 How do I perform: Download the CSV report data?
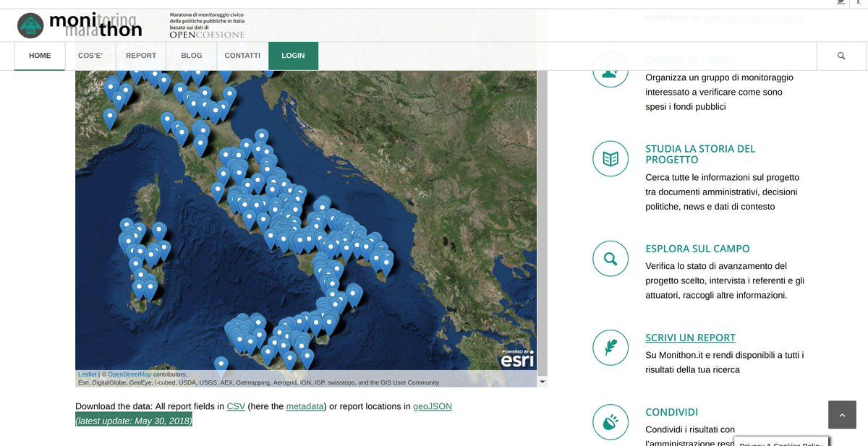[x=236, y=406]
